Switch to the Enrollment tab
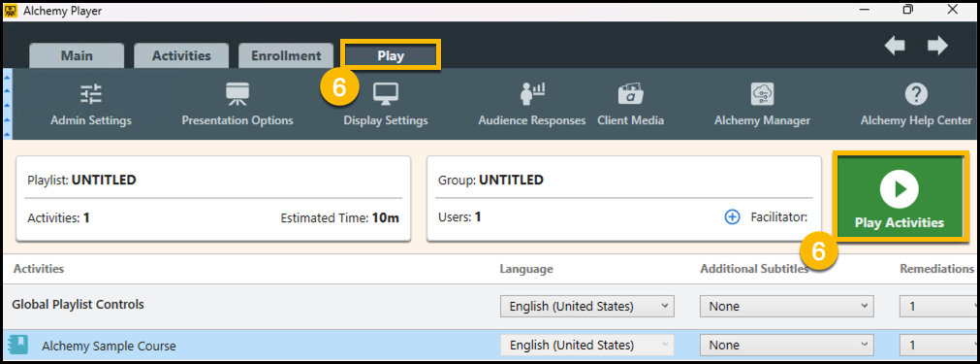Image resolution: width=980 pixels, height=364 pixels. (x=286, y=55)
